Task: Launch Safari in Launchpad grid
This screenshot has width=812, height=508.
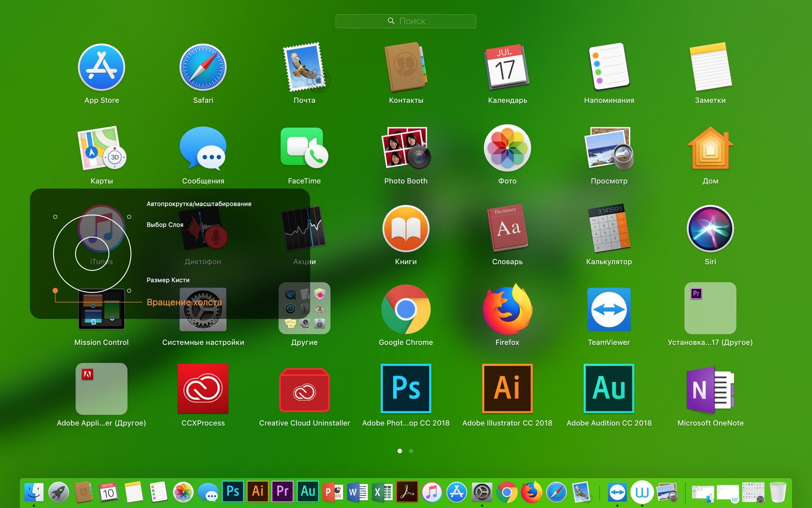Action: coord(203,68)
